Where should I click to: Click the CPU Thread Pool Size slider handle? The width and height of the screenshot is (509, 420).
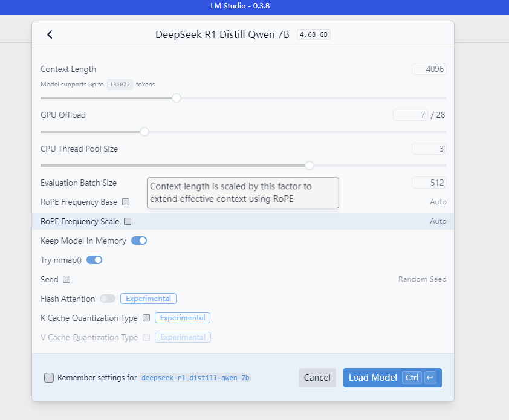pyautogui.click(x=310, y=165)
